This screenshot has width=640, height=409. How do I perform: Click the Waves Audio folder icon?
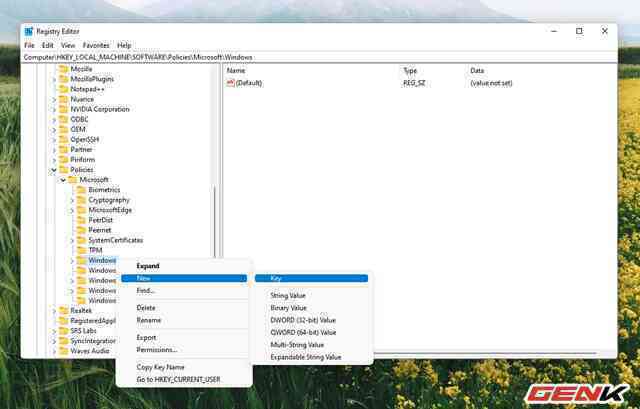pos(64,351)
